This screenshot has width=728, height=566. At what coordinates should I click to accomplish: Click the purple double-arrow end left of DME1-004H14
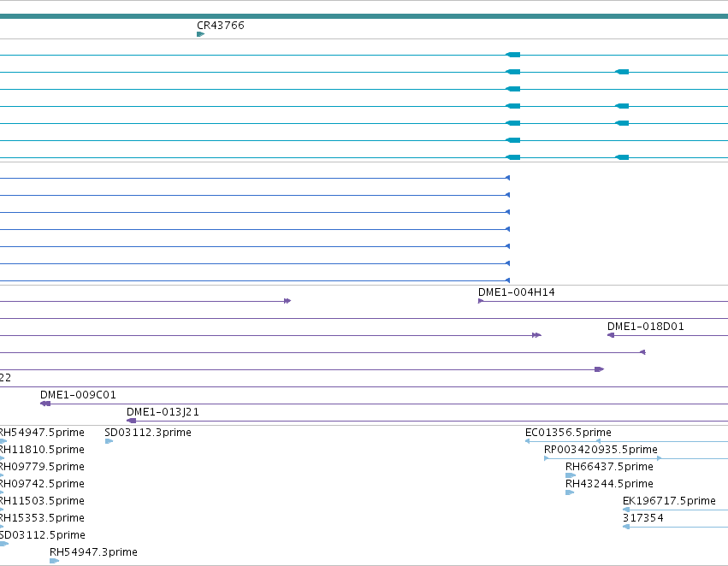tap(287, 301)
